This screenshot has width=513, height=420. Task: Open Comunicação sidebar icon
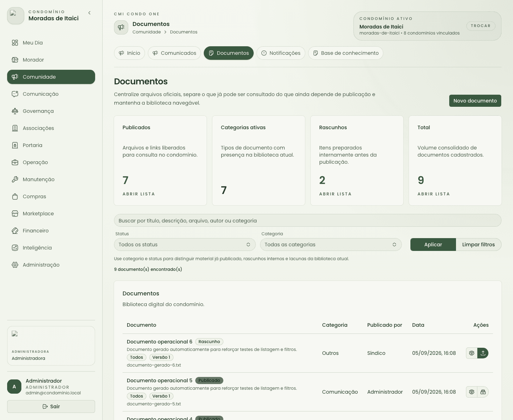(15, 94)
